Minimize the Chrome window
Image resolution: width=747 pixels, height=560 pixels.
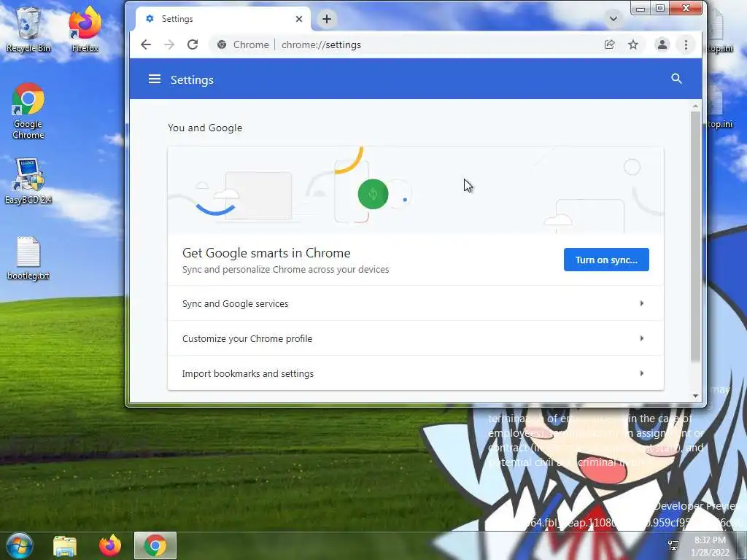coord(640,8)
